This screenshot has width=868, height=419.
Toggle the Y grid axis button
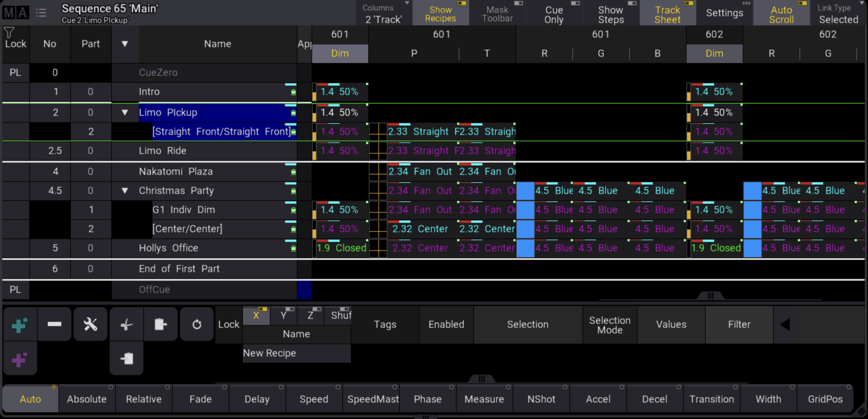(x=283, y=315)
